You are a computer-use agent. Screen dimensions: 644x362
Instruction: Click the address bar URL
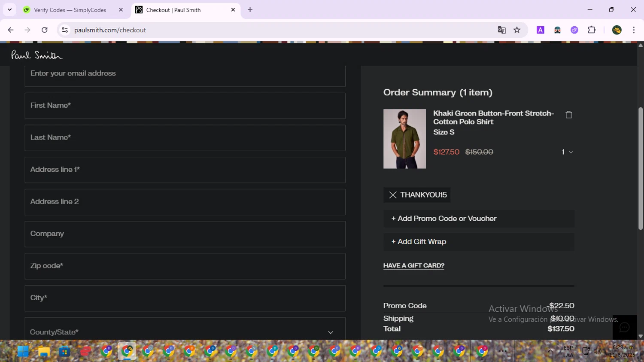click(x=110, y=30)
